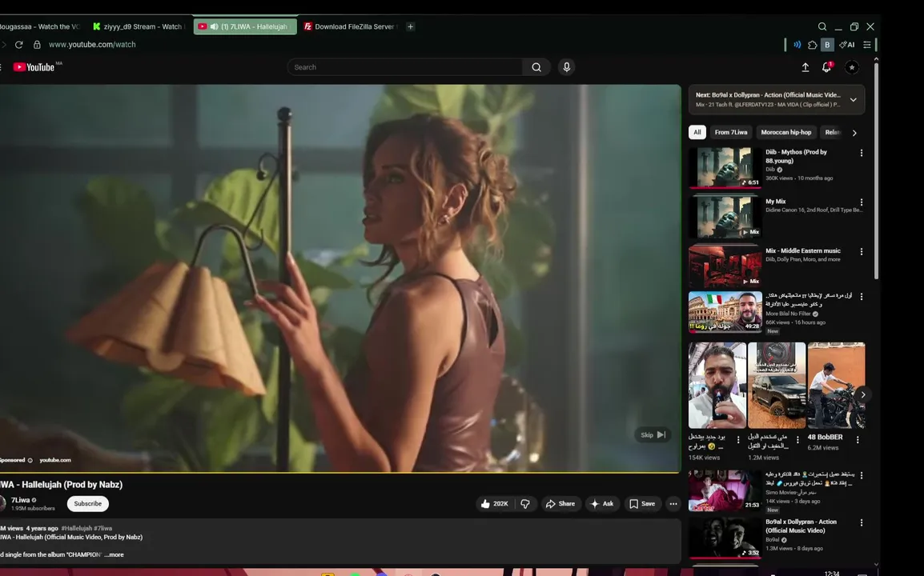Play the Rome tour 49:28 video thumbnail
The image size is (924, 576).
click(x=725, y=311)
